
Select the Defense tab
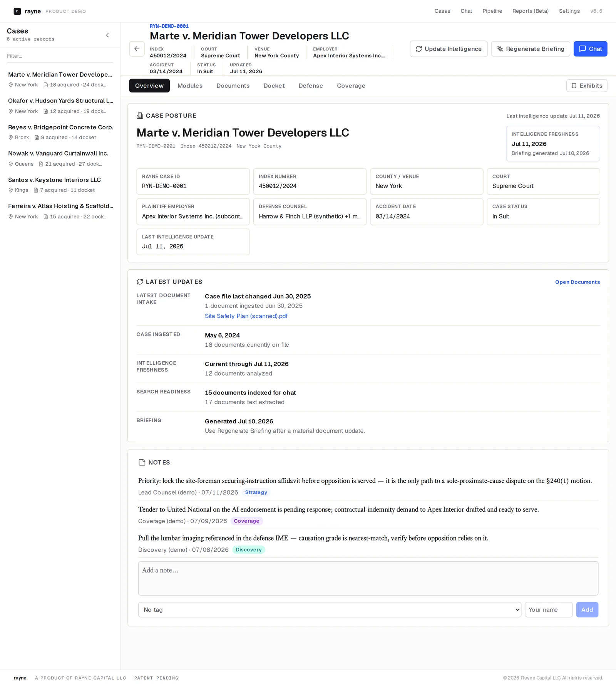(x=311, y=86)
